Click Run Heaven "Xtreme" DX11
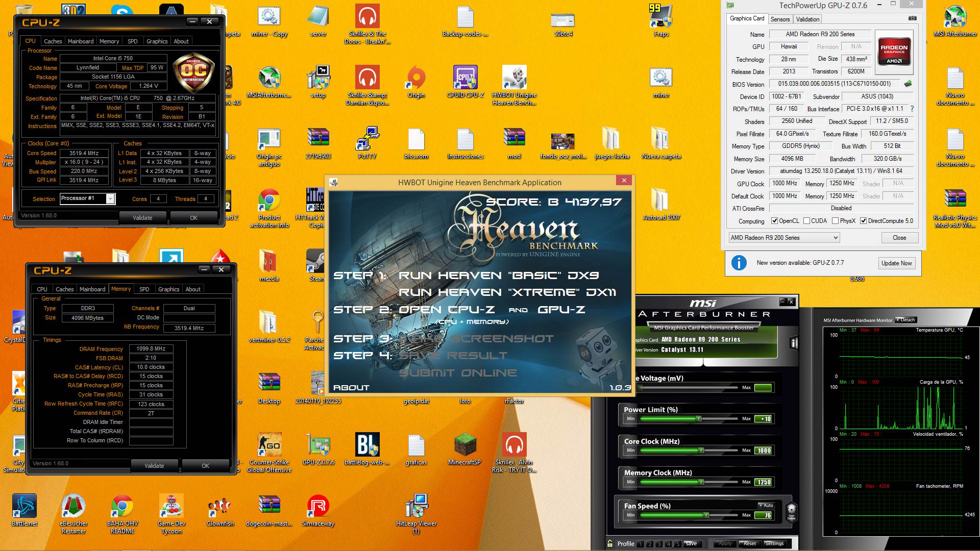The image size is (980, 551). click(507, 292)
